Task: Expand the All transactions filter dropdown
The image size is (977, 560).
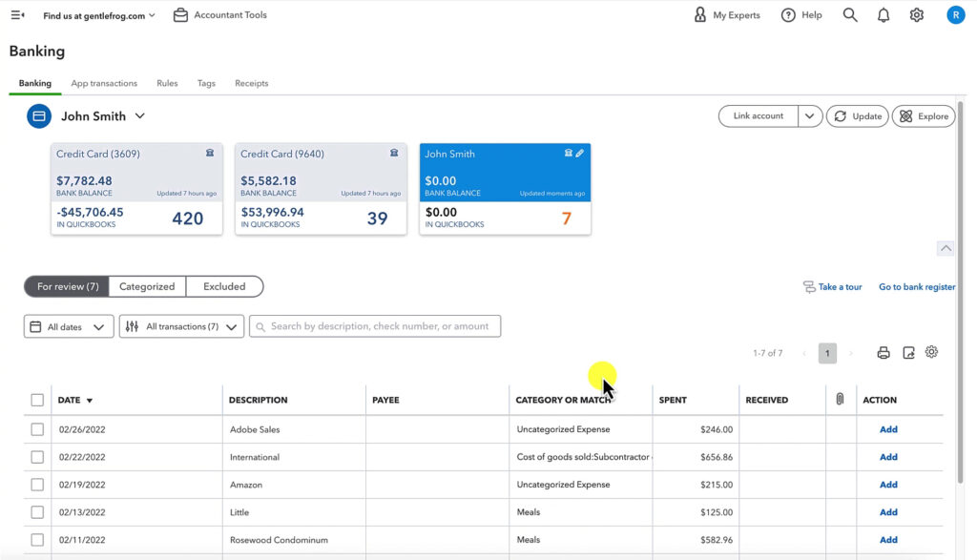Action: [x=181, y=325]
